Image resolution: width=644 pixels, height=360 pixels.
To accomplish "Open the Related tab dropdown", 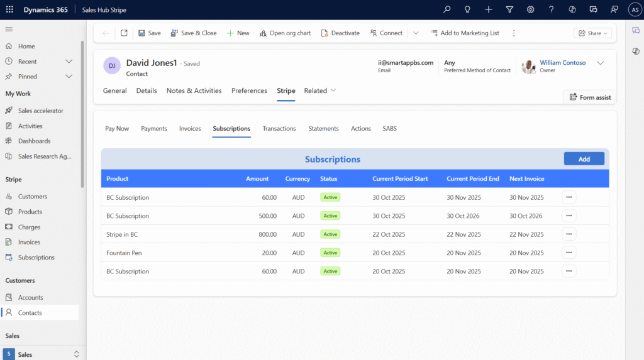I will coord(320,90).
